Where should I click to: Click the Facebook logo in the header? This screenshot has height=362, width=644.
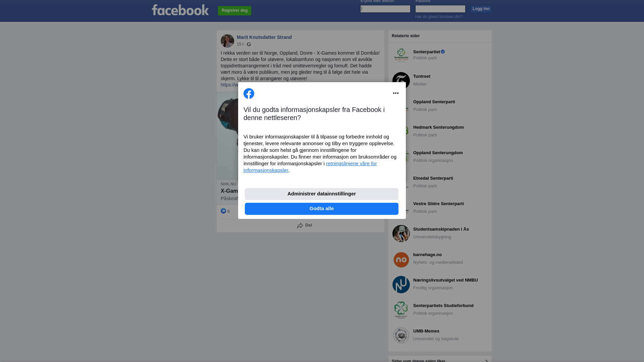(x=180, y=10)
